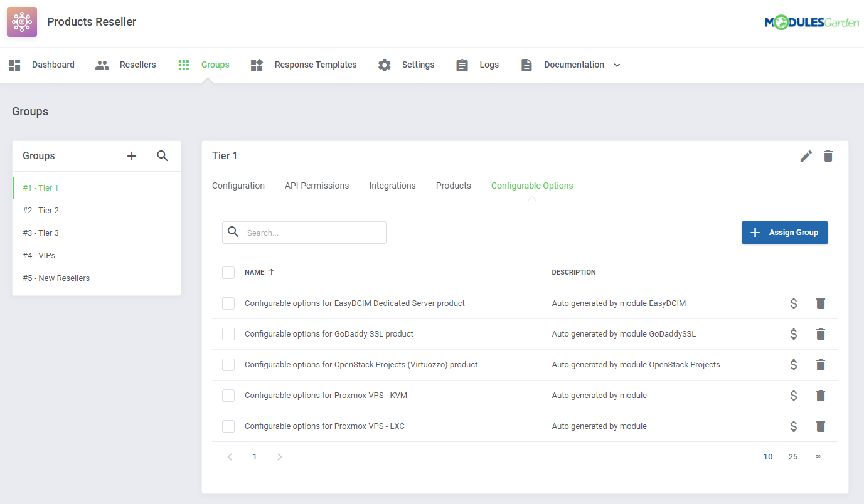Click the trash icon to delete Tier 1
The height and width of the screenshot is (504, 864).
828,156
